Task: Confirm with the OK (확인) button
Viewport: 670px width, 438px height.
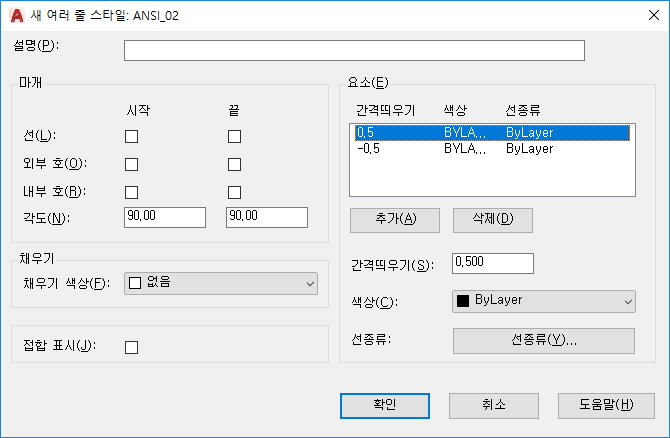Action: point(385,406)
